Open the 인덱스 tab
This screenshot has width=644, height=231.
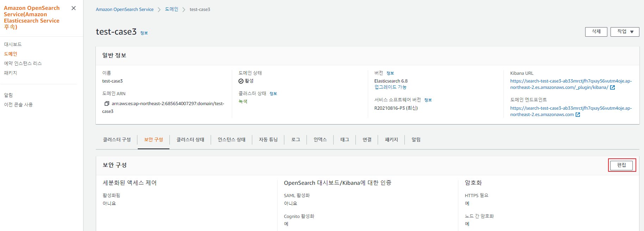[x=320, y=140]
